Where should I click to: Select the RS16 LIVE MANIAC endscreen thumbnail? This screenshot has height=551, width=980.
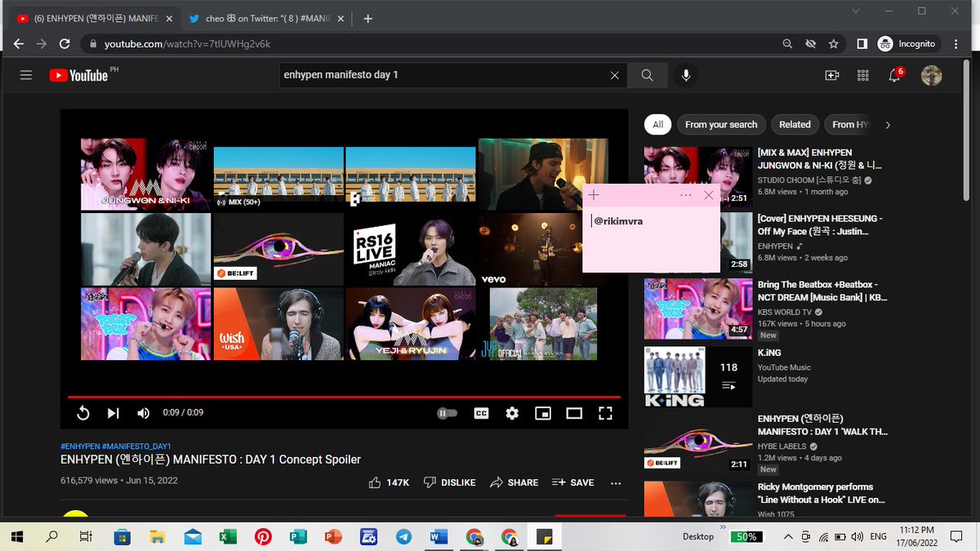pos(410,250)
